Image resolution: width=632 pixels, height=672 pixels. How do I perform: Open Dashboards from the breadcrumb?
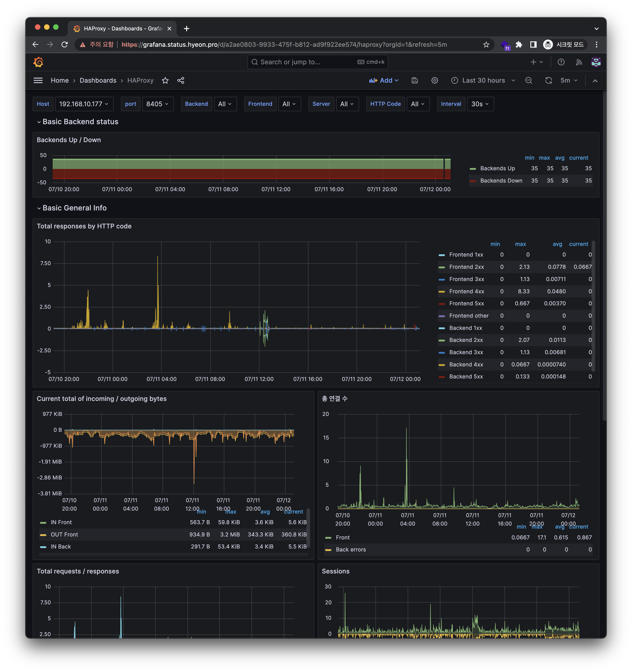pyautogui.click(x=98, y=80)
